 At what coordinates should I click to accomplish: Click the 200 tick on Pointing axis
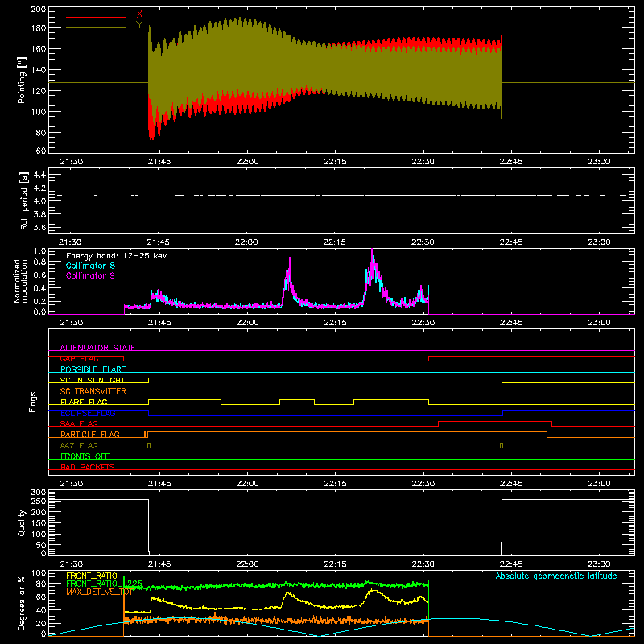[38, 9]
